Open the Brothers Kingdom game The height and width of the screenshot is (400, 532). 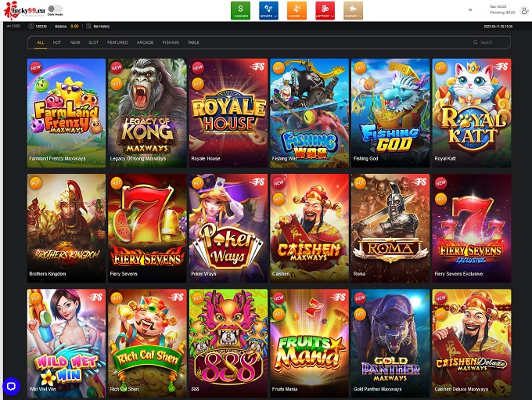[66, 229]
